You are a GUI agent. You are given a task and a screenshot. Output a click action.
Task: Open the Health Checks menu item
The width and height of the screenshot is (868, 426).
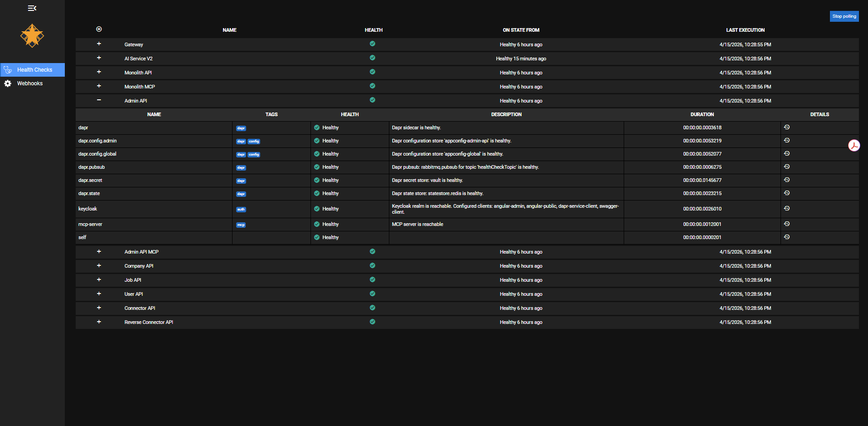click(34, 70)
